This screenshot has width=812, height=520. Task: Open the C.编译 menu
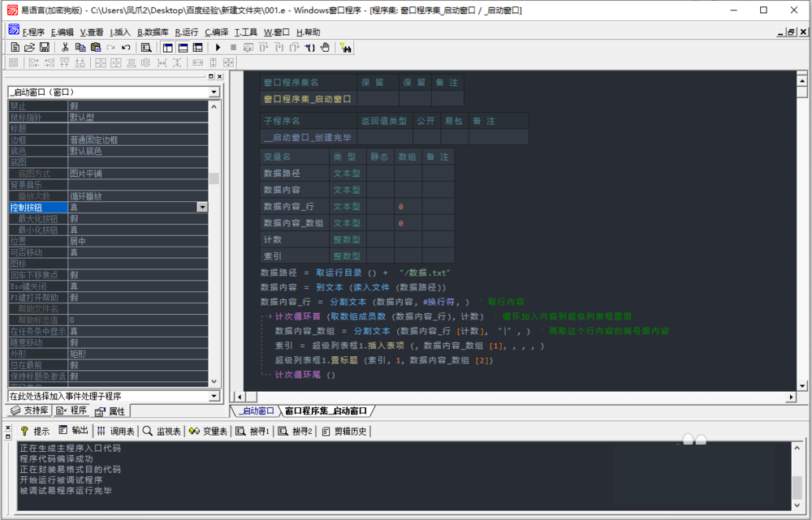pyautogui.click(x=217, y=32)
